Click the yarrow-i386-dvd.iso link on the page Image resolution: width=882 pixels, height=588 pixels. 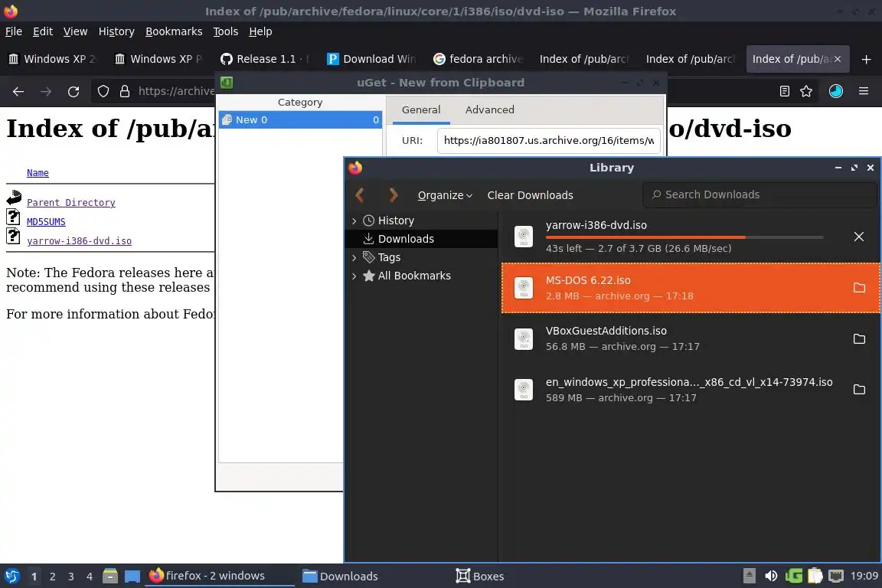[79, 241]
